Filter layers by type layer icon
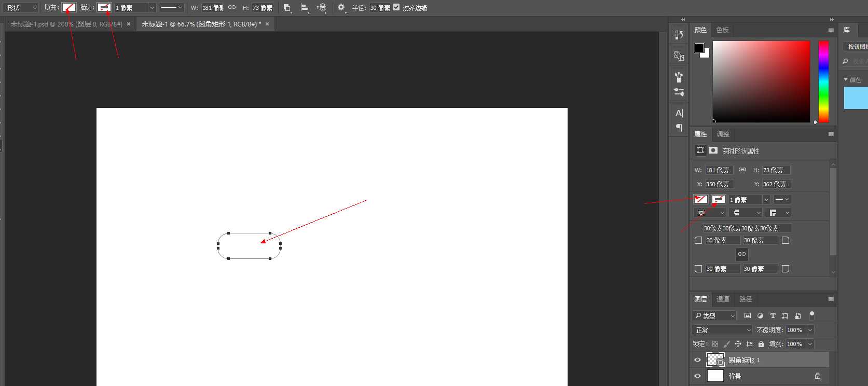The height and width of the screenshot is (386, 868). [x=773, y=315]
